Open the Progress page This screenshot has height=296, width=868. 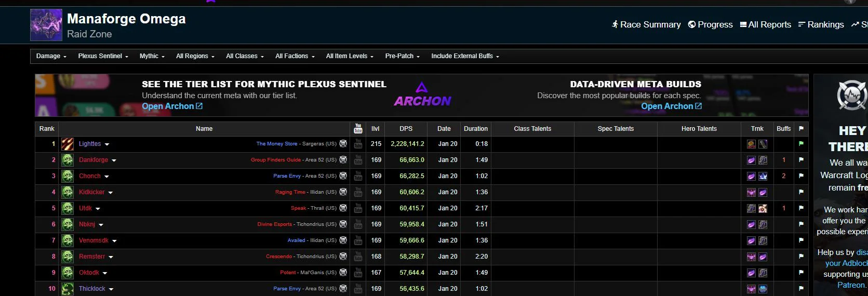point(710,24)
